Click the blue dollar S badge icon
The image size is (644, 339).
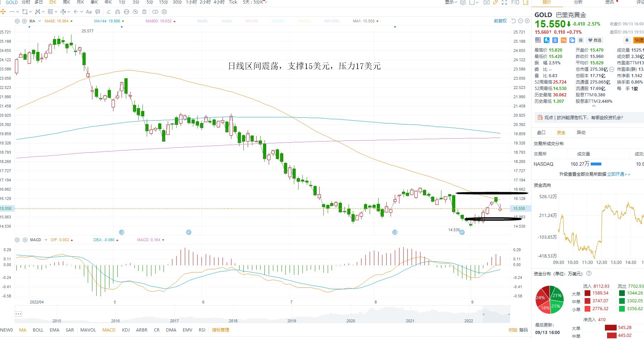pos(555,40)
